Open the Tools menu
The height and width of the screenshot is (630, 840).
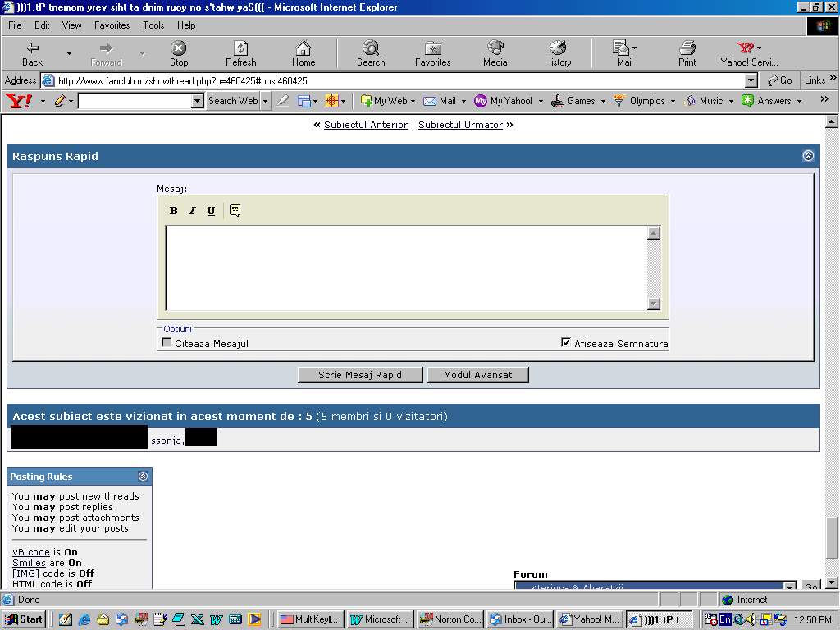[x=153, y=25]
